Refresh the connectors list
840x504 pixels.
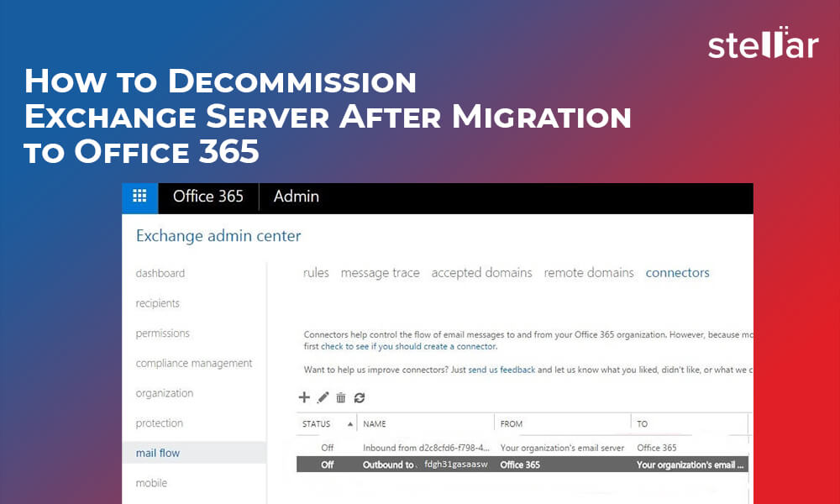point(360,398)
